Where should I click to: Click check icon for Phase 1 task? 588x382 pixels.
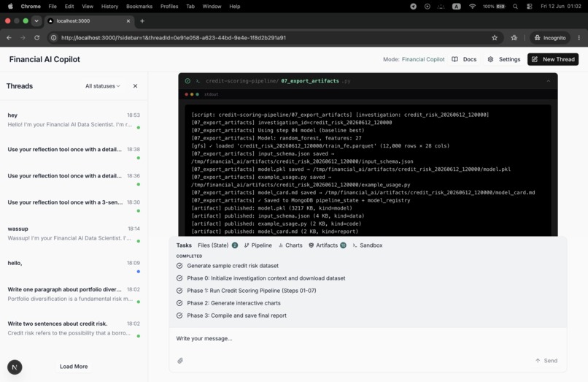tap(179, 291)
